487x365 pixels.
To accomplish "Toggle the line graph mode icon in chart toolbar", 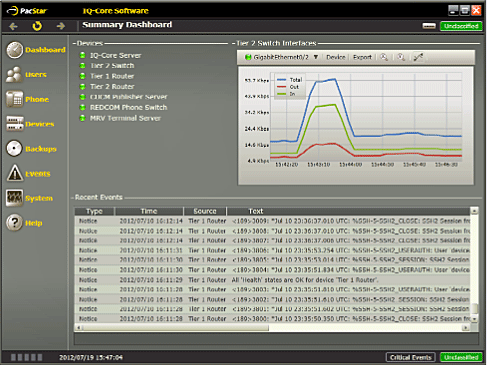I will 418,57.
